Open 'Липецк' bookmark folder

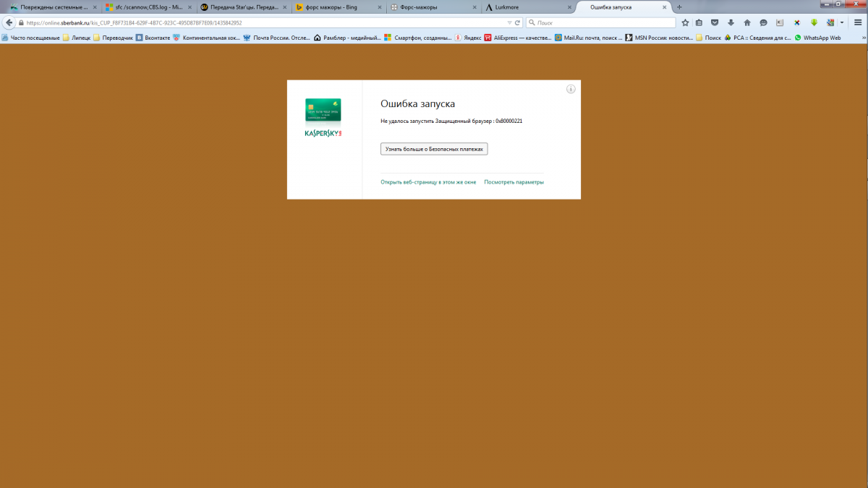click(x=77, y=38)
